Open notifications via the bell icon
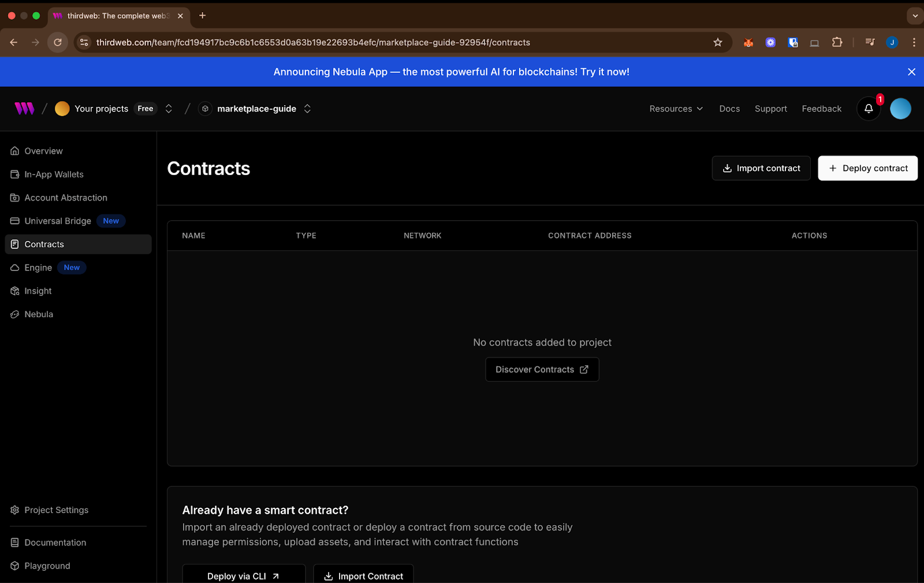This screenshot has height=583, width=924. [x=869, y=109]
